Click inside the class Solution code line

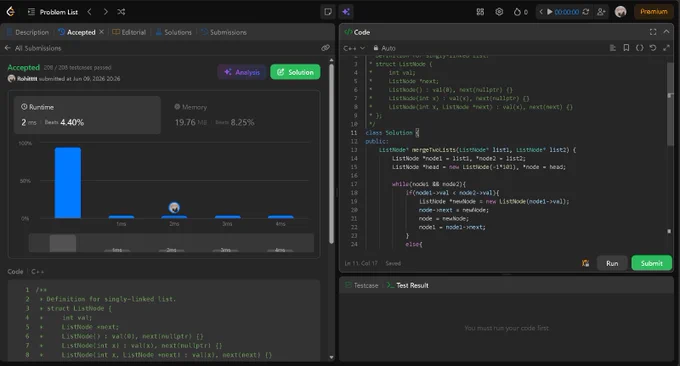[x=392, y=133]
